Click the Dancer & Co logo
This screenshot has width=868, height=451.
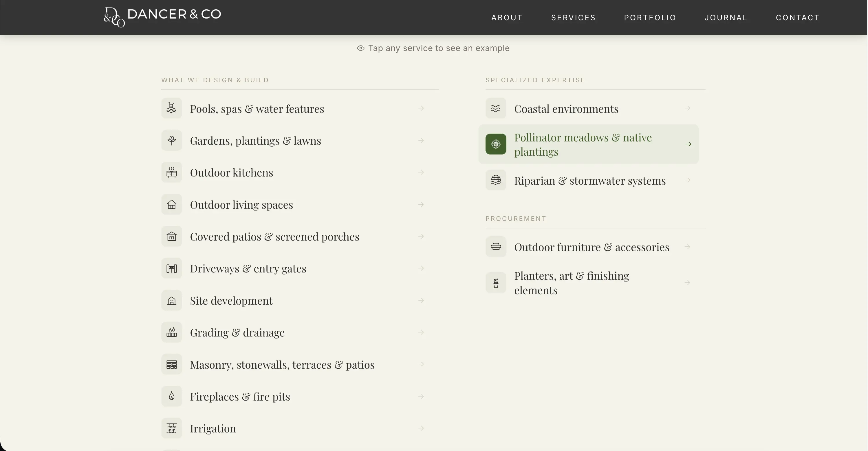(162, 16)
